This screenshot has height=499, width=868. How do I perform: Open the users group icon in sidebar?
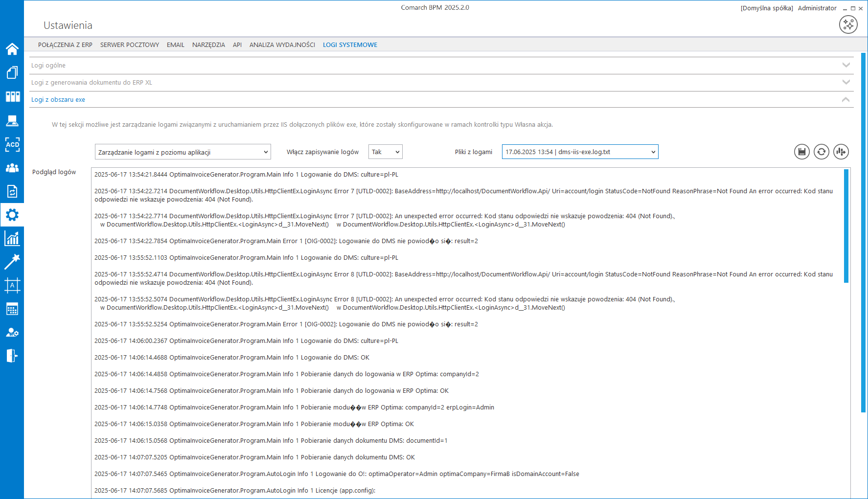pyautogui.click(x=12, y=168)
